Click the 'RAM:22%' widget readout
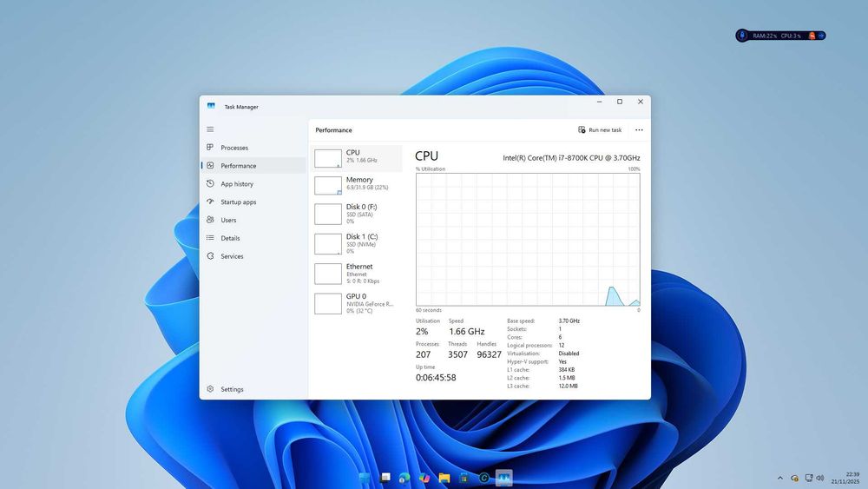The image size is (868, 489). 765,36
